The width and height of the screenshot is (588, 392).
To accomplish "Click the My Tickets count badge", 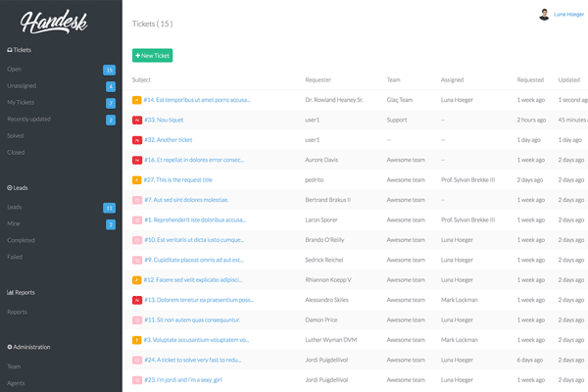I will [x=111, y=103].
